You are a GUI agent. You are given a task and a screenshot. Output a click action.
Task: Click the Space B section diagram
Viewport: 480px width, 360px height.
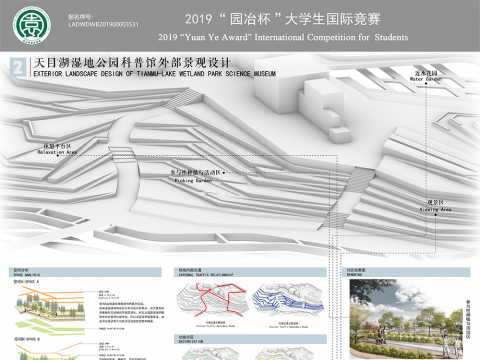coord(50,352)
